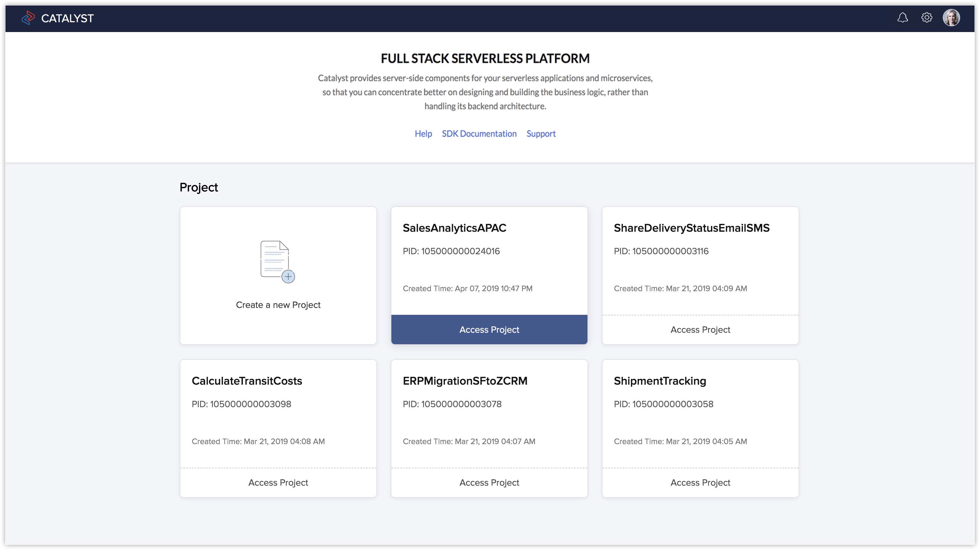The image size is (980, 550).
Task: Open the Help link
Action: point(423,134)
